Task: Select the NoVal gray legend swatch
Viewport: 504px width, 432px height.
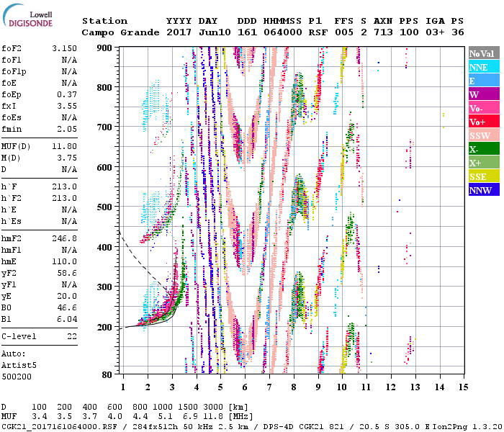Action: [x=483, y=53]
